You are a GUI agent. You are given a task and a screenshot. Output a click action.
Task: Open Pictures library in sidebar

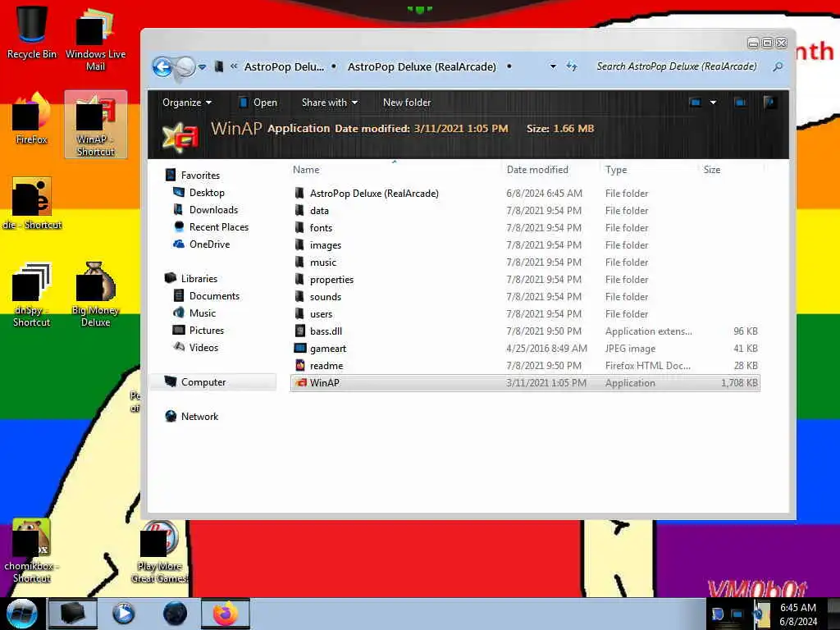pyautogui.click(x=206, y=330)
